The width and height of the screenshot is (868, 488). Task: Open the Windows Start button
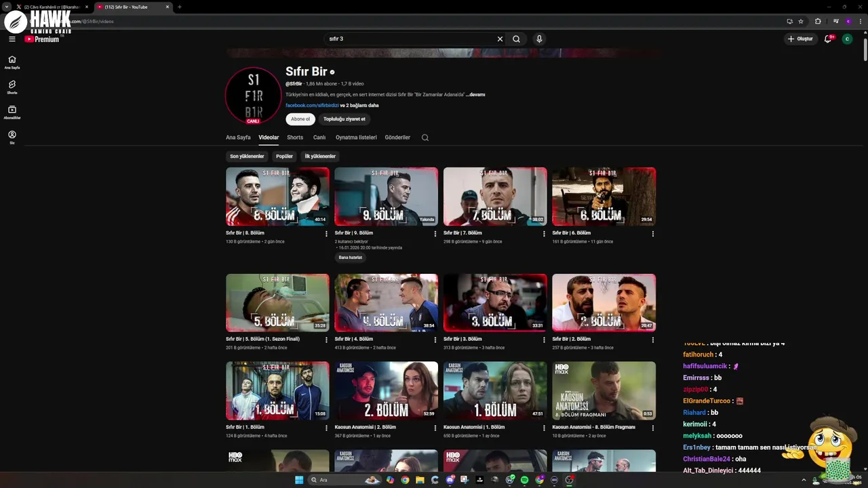299,480
